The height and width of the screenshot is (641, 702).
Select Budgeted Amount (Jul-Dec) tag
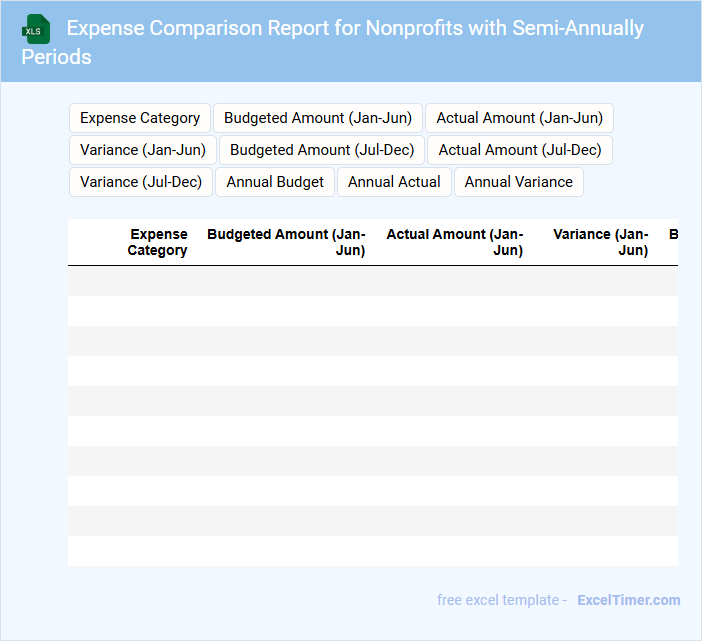click(x=322, y=150)
